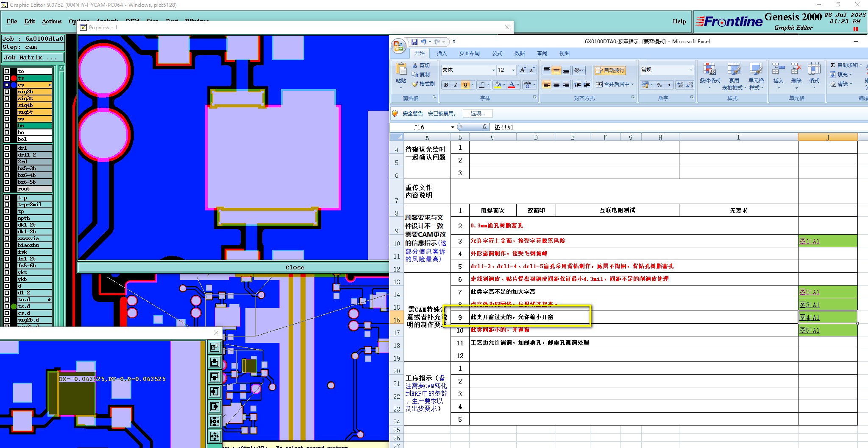Click the red color dot of ts layer
Viewport: 868px width, 448px height.
[x=14, y=78]
